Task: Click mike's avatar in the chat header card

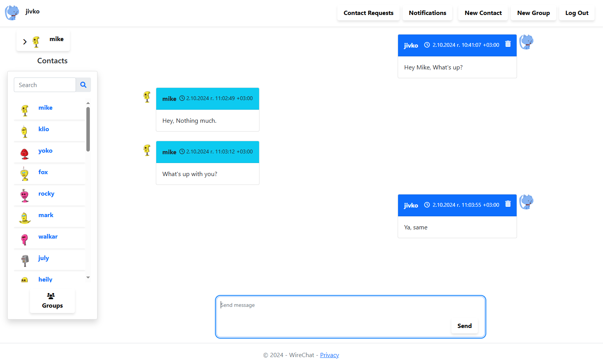Action: pyautogui.click(x=36, y=42)
